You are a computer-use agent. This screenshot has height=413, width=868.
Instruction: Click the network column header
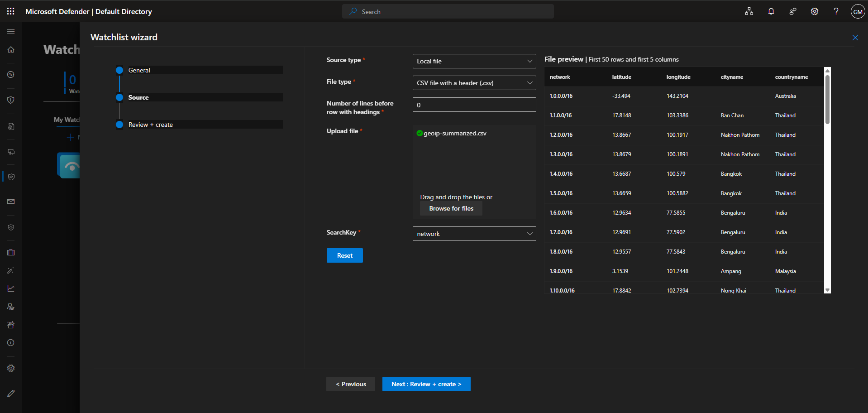pyautogui.click(x=560, y=77)
